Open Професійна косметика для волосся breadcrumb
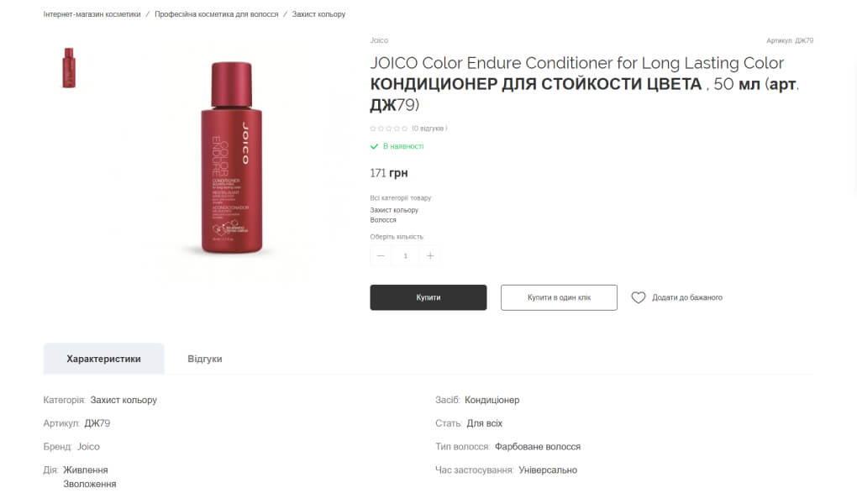 point(217,14)
